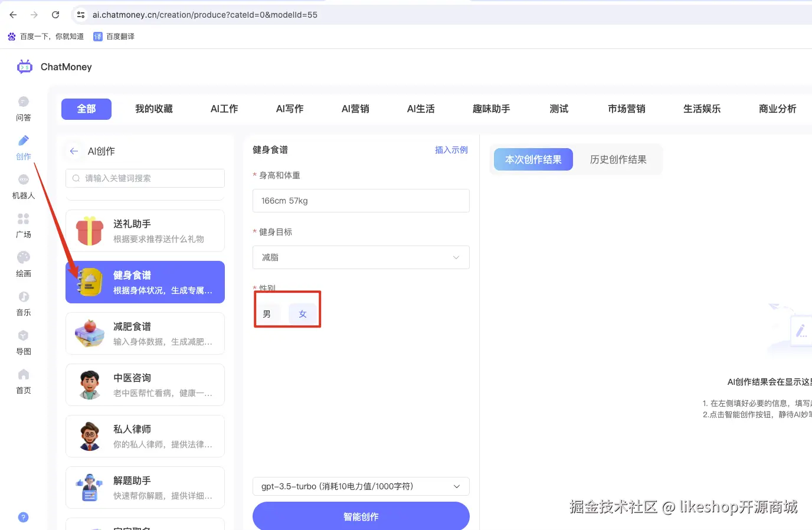This screenshot has width=812, height=530.
Task: Click the help question mark icon
Action: (24, 518)
